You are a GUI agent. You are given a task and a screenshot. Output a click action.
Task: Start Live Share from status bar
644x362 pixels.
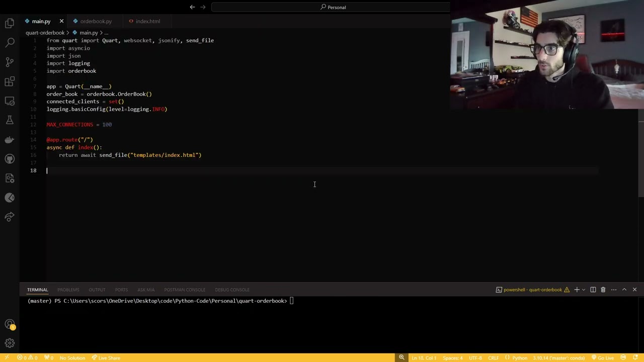[x=106, y=358]
